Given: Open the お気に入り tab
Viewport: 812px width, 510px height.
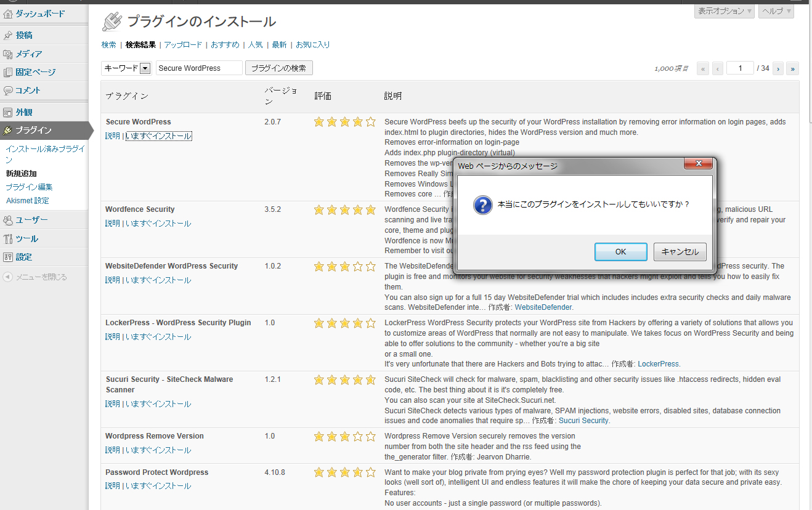Looking at the screenshot, I should (313, 44).
